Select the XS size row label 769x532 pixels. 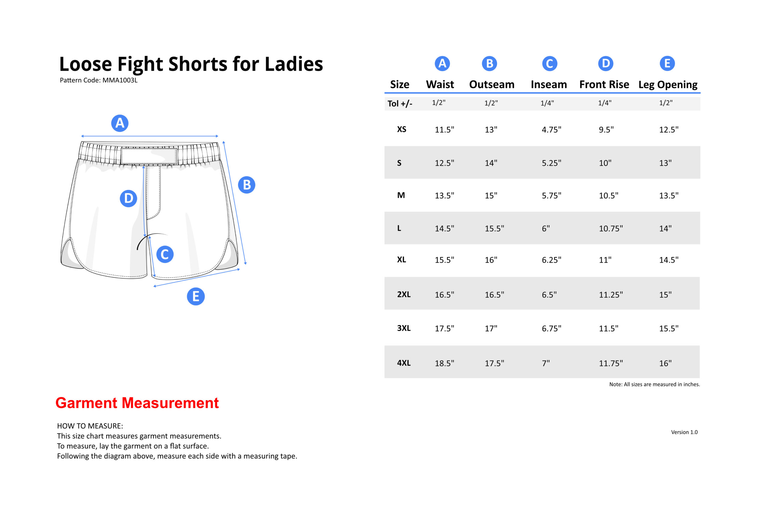(402, 129)
